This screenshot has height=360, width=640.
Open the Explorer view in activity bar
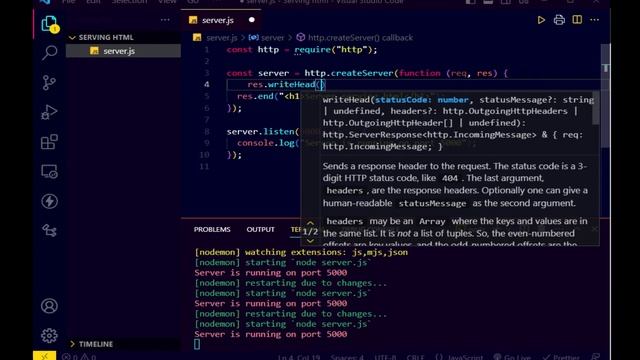tap(49, 24)
